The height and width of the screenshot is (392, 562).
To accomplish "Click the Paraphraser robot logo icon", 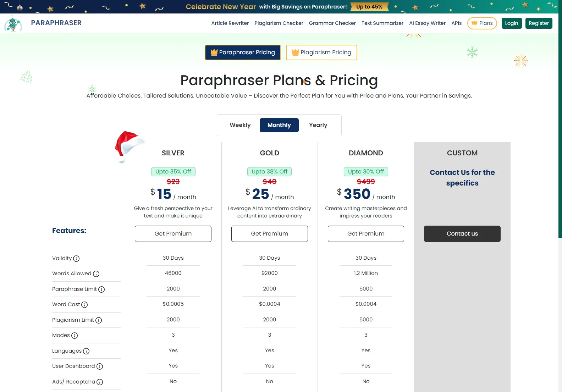I will point(13,23).
